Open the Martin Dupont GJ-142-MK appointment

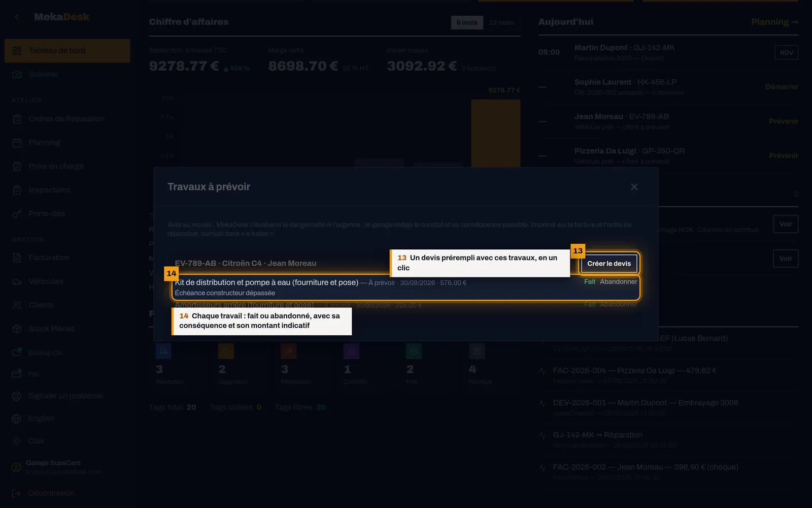[668, 52]
